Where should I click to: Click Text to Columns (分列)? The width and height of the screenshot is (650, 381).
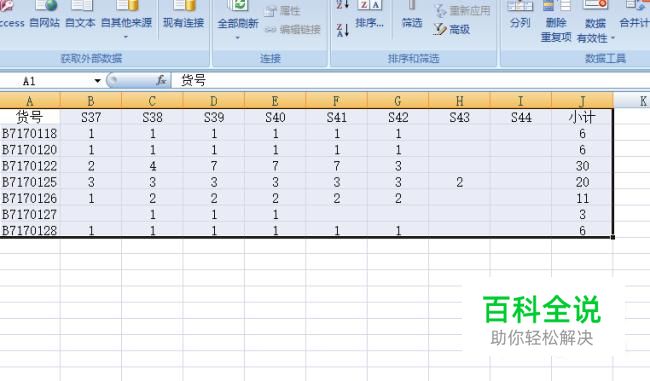520,15
